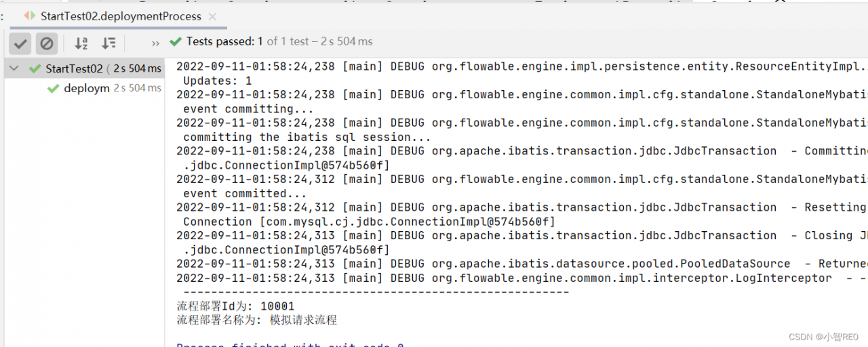868x347 pixels.
Task: Click the deploym test green checkmark
Action: (53, 89)
